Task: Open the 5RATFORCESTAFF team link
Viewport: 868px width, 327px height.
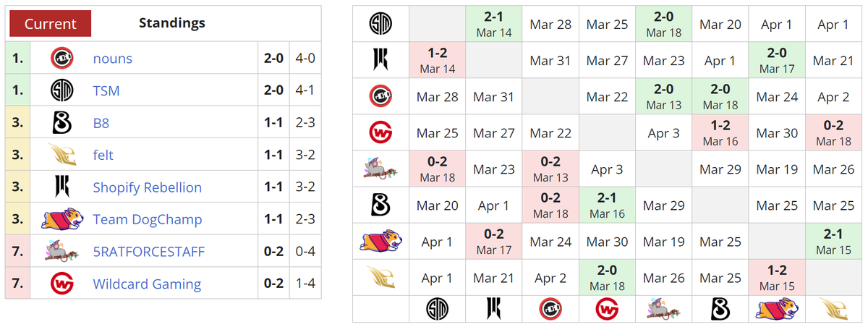Action: 148,252
